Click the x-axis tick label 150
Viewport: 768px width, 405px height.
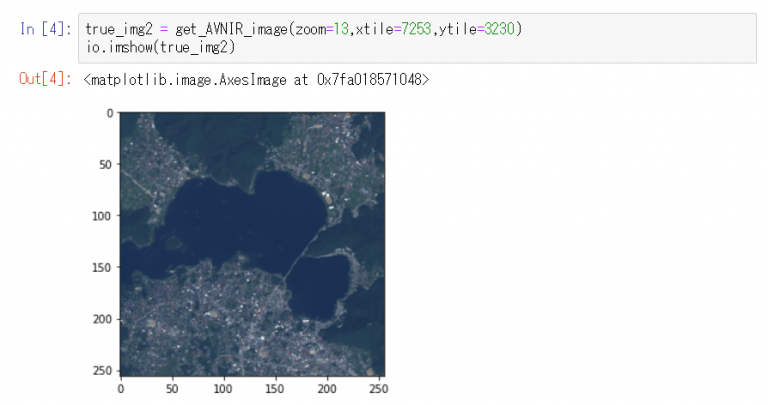274,389
